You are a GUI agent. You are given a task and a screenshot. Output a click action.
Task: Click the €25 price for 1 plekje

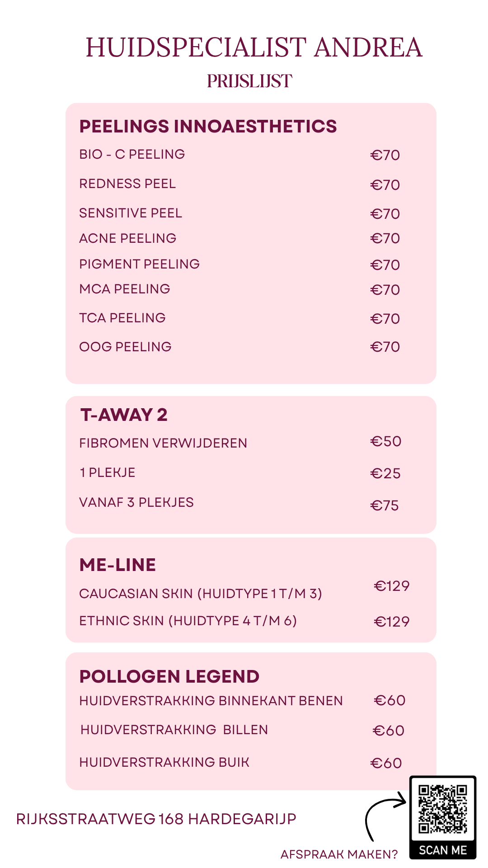click(385, 473)
